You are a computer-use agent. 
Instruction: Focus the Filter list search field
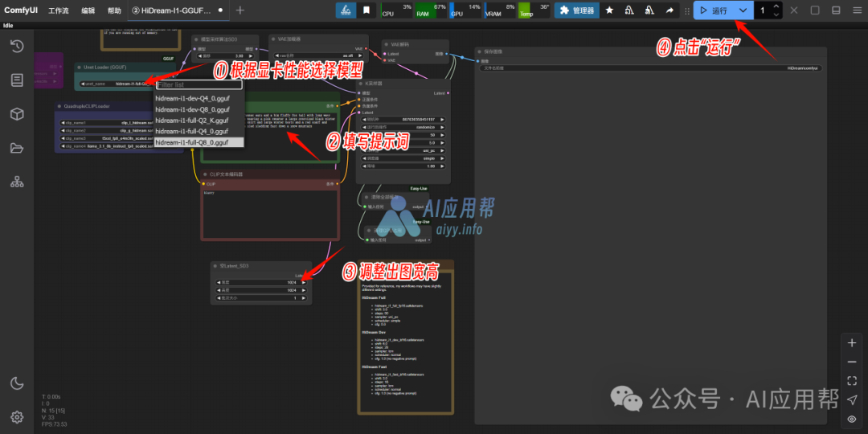click(199, 84)
